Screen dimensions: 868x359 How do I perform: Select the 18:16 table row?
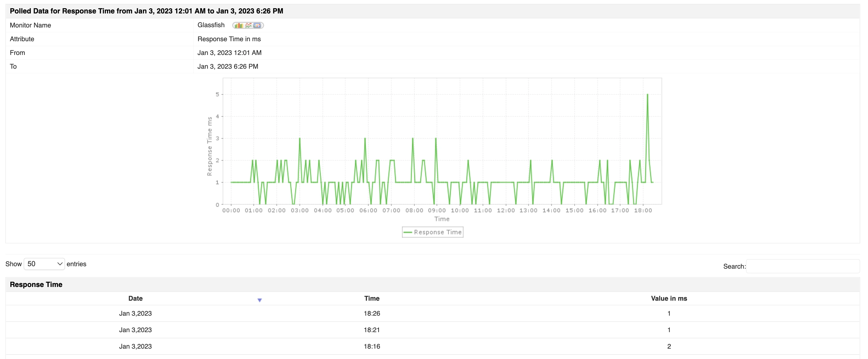click(x=372, y=346)
